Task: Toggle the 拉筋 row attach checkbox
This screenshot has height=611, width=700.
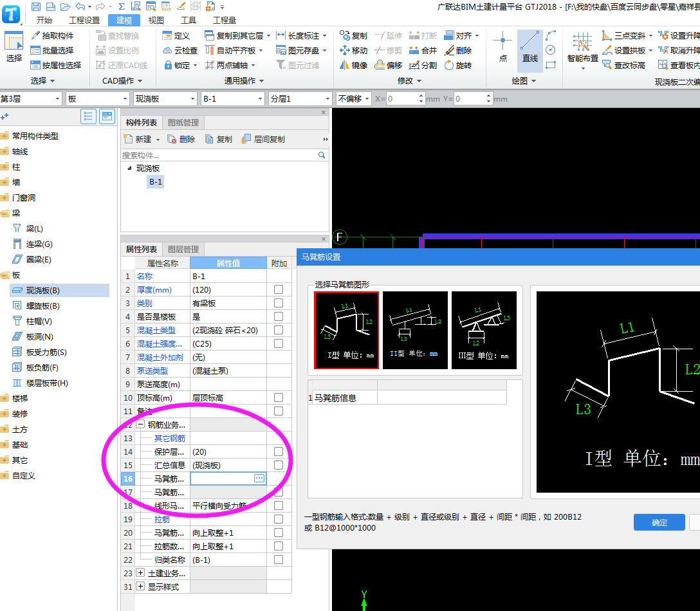Action: (279, 519)
